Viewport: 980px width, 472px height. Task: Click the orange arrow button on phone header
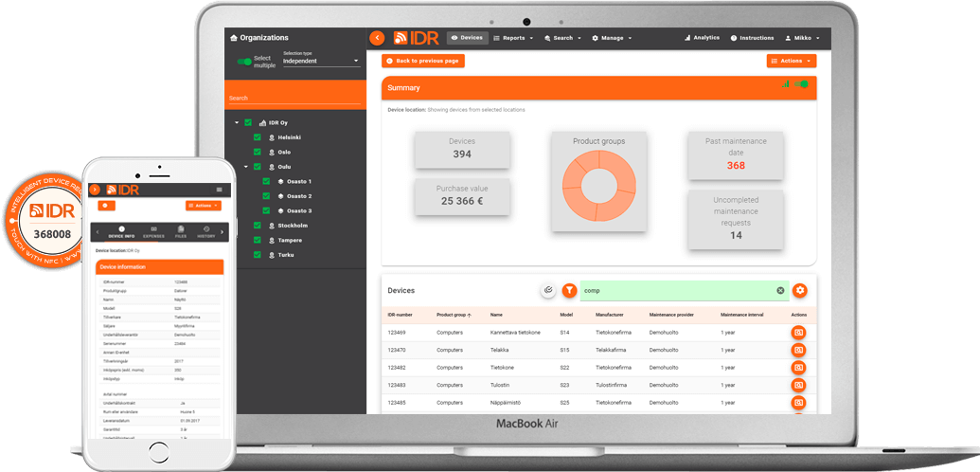[x=95, y=190]
